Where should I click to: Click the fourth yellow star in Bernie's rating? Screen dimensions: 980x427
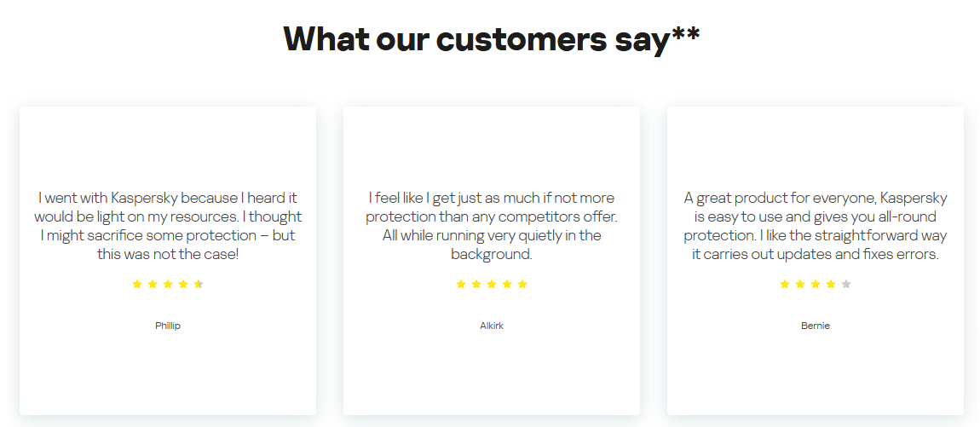(831, 285)
